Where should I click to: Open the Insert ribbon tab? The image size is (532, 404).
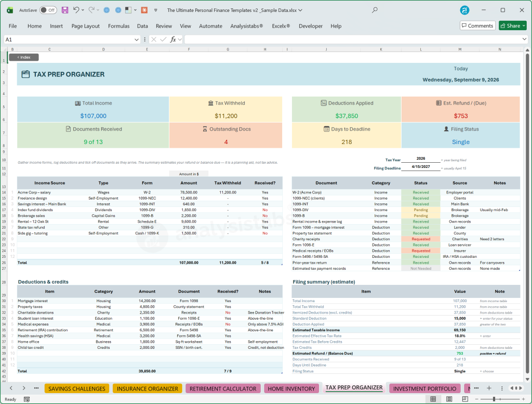point(56,26)
